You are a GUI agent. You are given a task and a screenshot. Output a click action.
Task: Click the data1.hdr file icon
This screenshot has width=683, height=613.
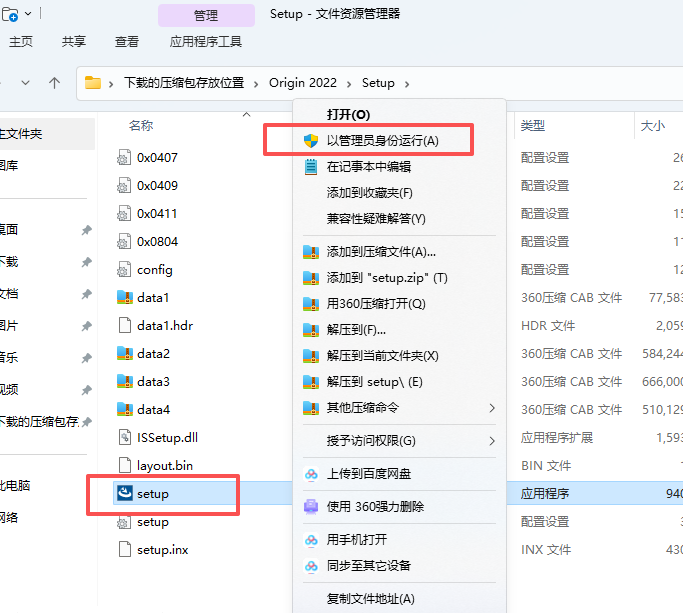pos(125,325)
